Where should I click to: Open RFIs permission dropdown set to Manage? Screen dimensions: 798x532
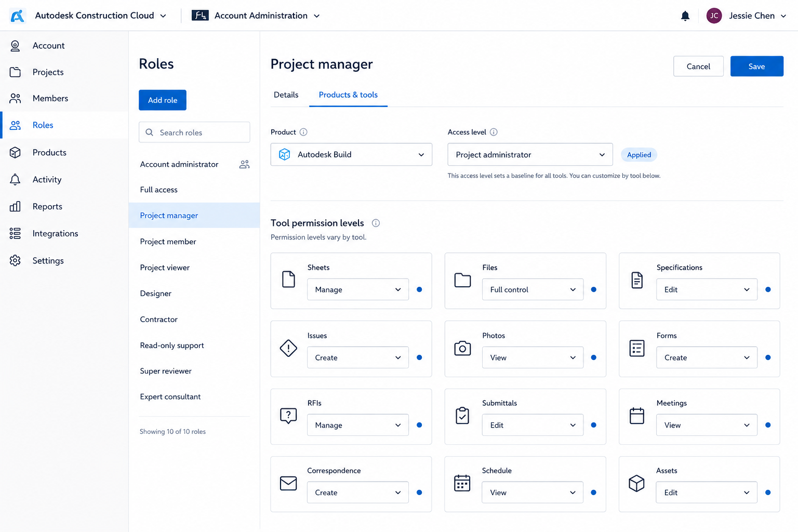pyautogui.click(x=358, y=425)
